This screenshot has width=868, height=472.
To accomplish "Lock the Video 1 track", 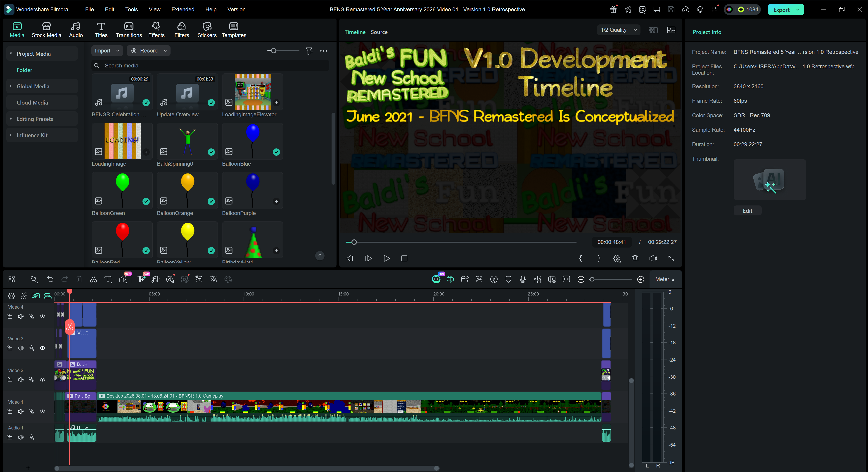I will click(x=10, y=411).
